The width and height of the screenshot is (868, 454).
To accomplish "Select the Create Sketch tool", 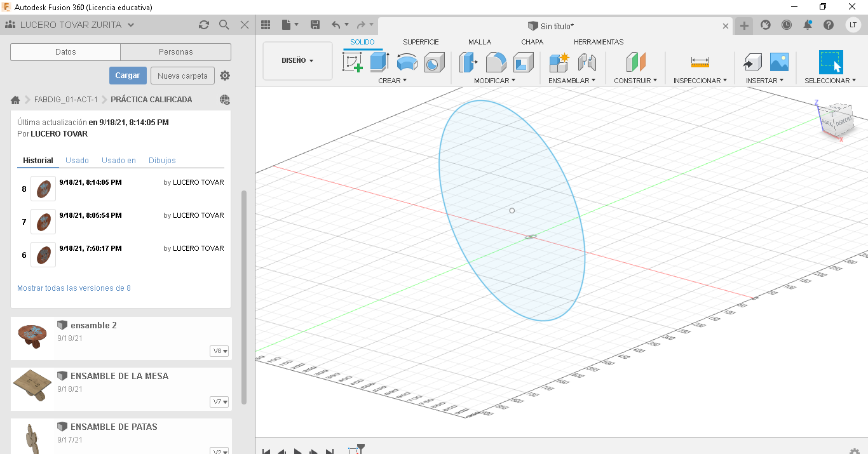I will tap(353, 62).
